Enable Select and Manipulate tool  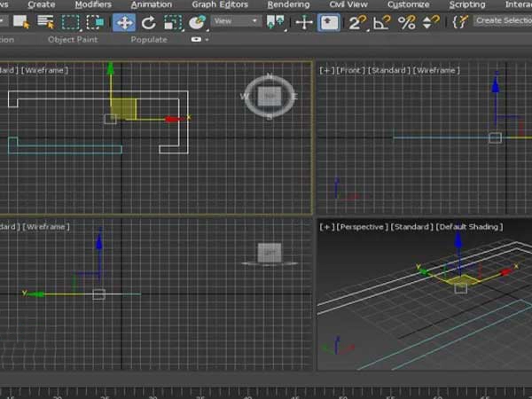304,23
